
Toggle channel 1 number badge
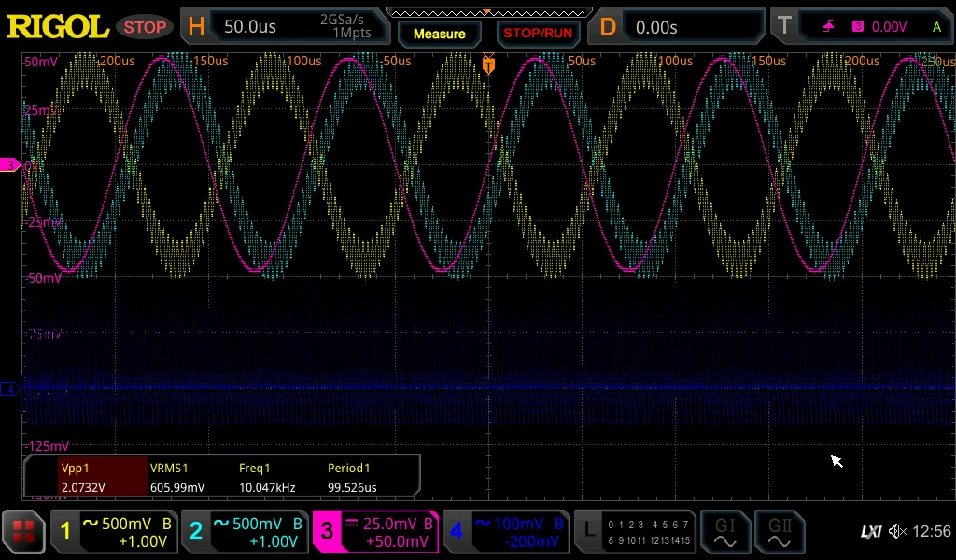point(65,531)
